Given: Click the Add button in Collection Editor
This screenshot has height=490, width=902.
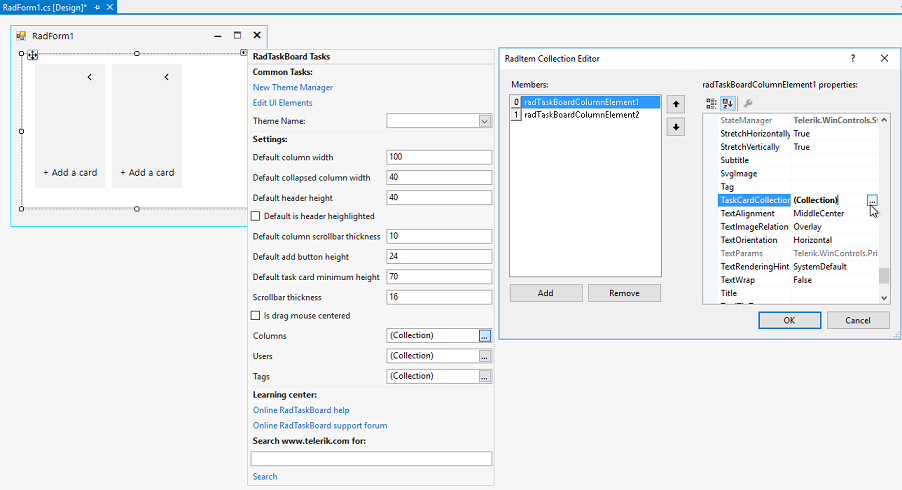Looking at the screenshot, I should (x=546, y=293).
